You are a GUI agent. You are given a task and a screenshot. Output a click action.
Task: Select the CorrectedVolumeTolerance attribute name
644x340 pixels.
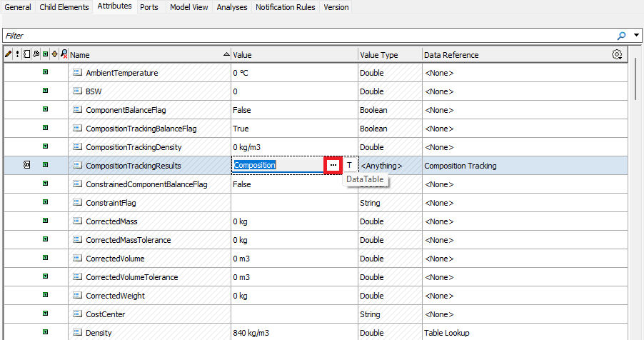[x=132, y=277]
